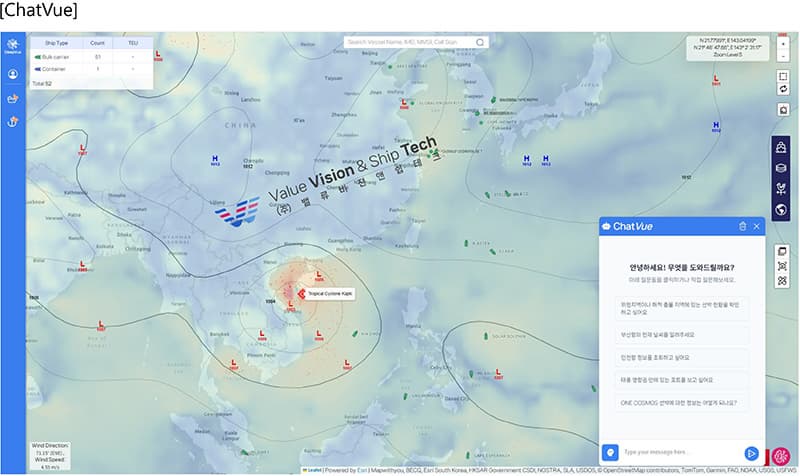The width and height of the screenshot is (800, 476).
Task: Click the Bulk carrier row in table
Action: click(92, 57)
